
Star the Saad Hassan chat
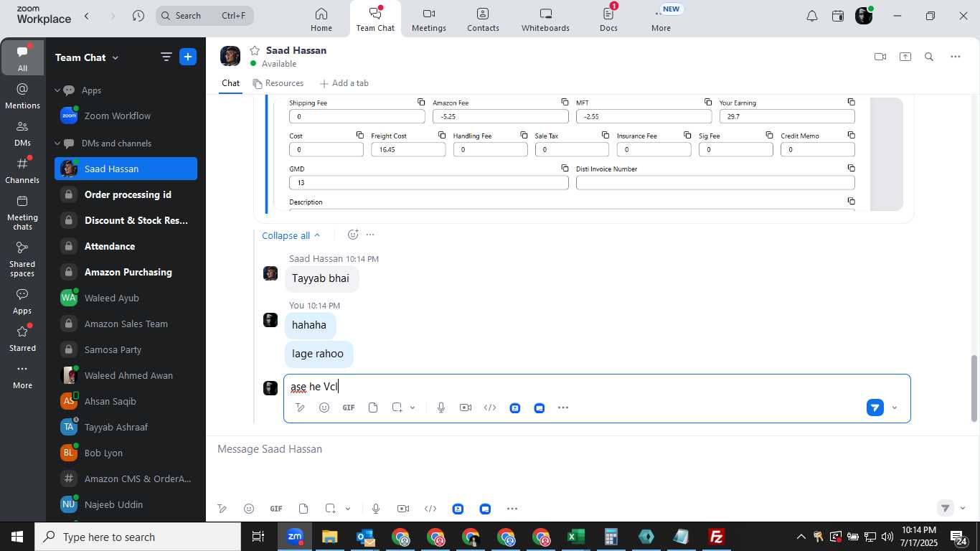[x=254, y=50]
